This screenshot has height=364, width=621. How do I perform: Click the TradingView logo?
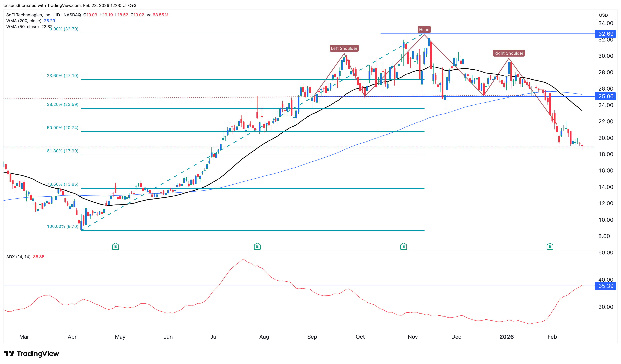32,354
